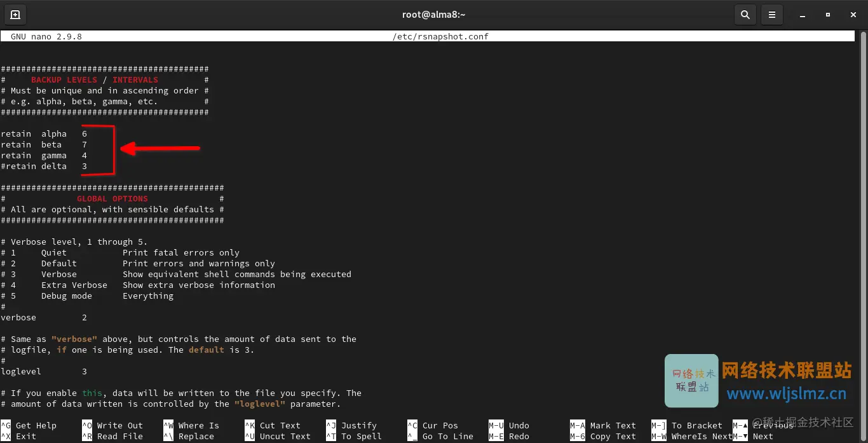This screenshot has width=868, height=443.
Task: Click the 'All are optional' comment line
Action: [x=112, y=210]
